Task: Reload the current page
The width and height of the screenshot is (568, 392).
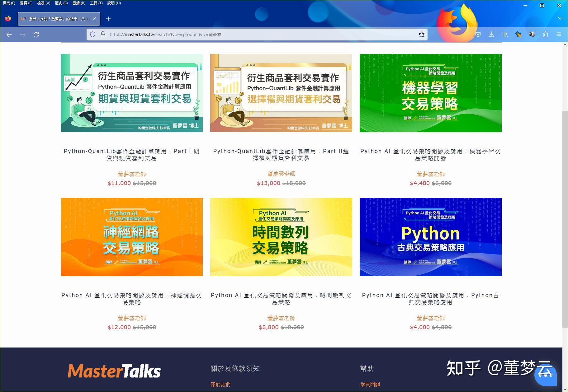Action: pyautogui.click(x=36, y=35)
